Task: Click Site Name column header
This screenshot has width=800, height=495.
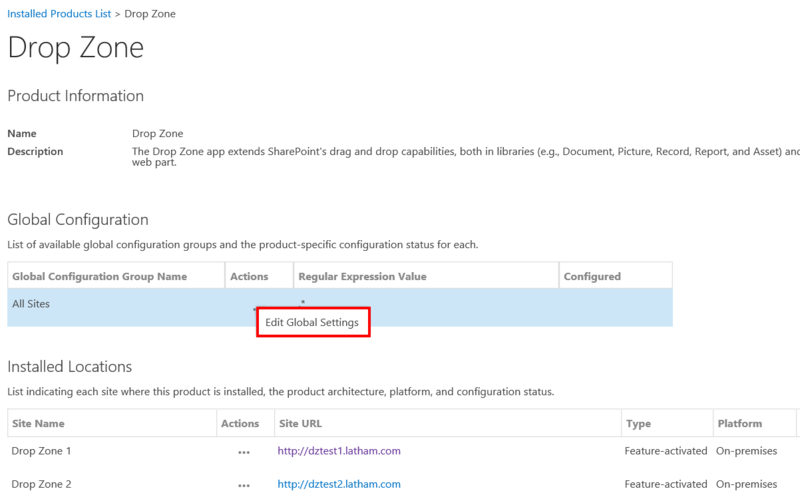Action: tap(38, 424)
